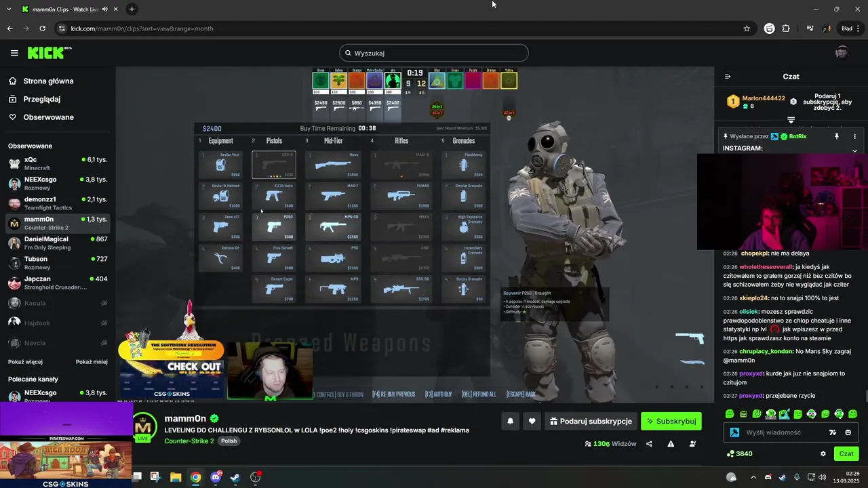The height and width of the screenshot is (488, 868).
Task: Open user profile avatar in header
Action: tap(842, 53)
